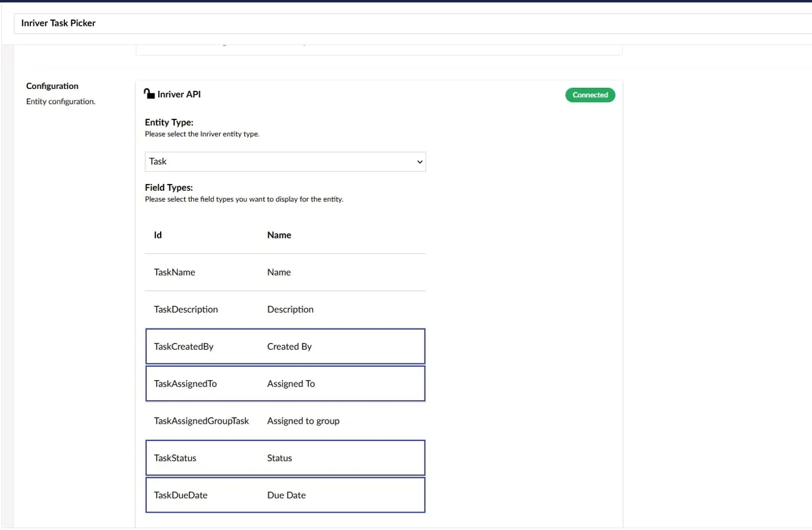Click the 'Description' name cell
The width and height of the screenshot is (812, 530).
click(290, 310)
